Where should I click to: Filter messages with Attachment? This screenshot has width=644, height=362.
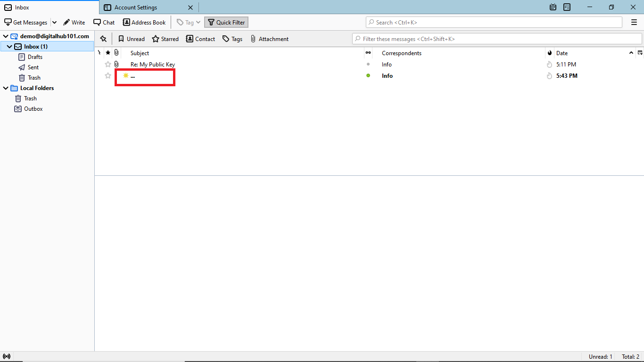point(269,39)
